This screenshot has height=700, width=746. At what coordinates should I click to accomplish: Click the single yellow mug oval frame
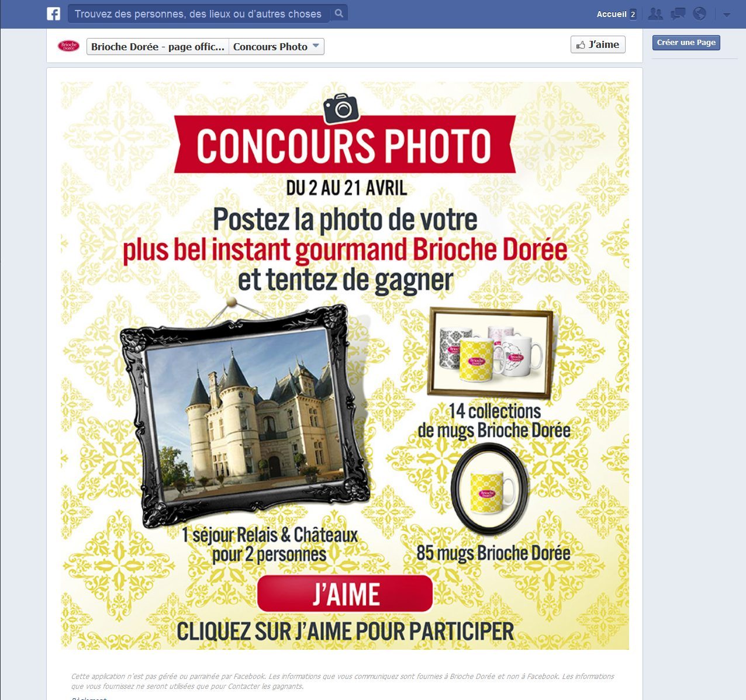pyautogui.click(x=490, y=488)
